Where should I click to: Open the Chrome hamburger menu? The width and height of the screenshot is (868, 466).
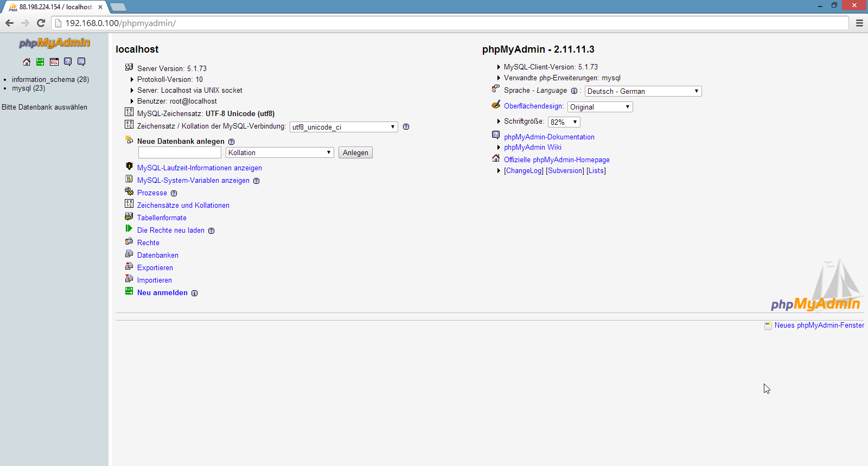pos(859,23)
